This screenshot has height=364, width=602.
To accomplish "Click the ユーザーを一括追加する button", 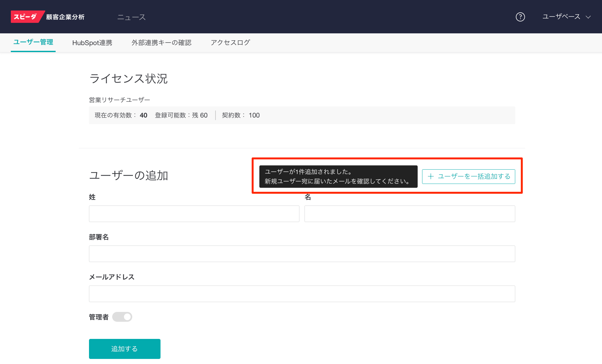I will 468,177.
